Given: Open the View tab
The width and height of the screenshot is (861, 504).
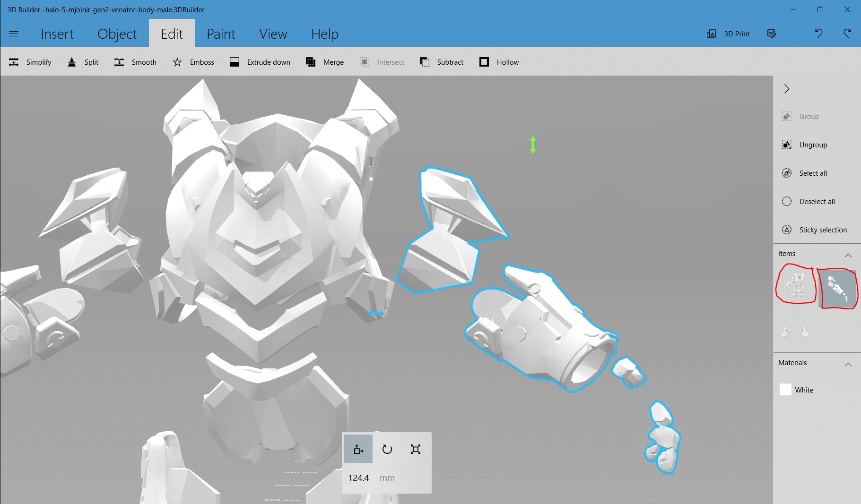Looking at the screenshot, I should [273, 34].
